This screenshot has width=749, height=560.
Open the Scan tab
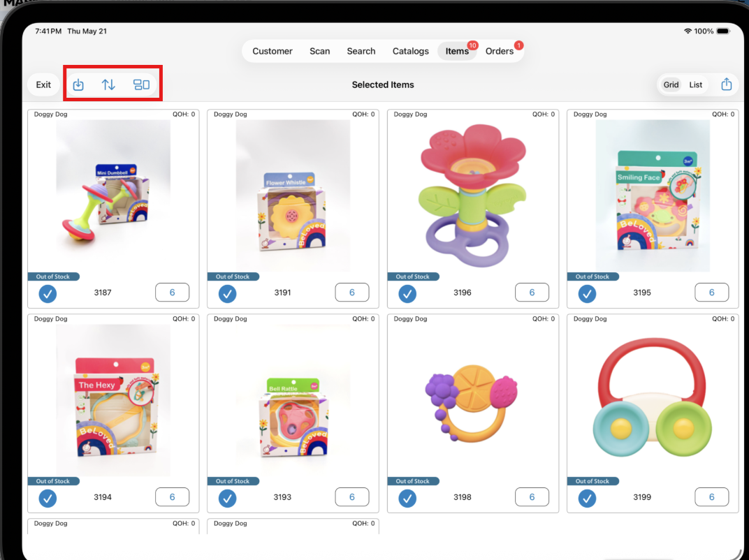pyautogui.click(x=319, y=51)
